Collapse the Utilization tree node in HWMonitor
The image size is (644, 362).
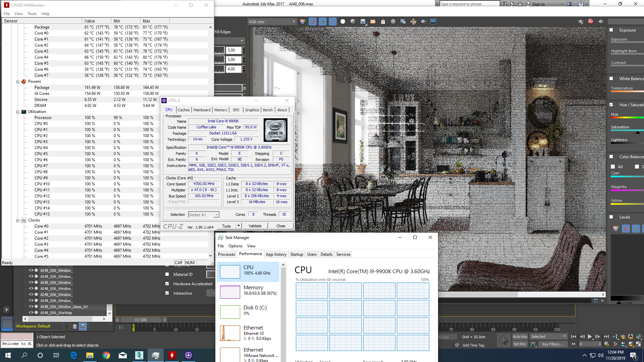point(18,112)
